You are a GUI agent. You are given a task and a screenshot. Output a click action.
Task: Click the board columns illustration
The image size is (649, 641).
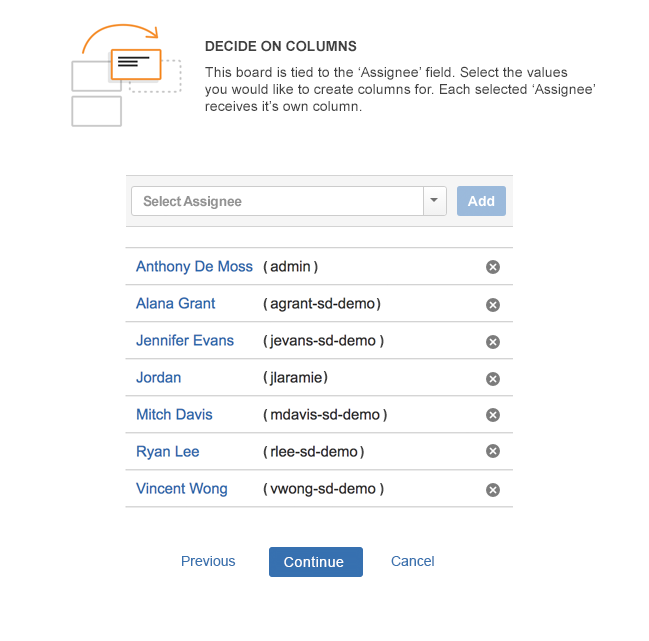(x=126, y=75)
